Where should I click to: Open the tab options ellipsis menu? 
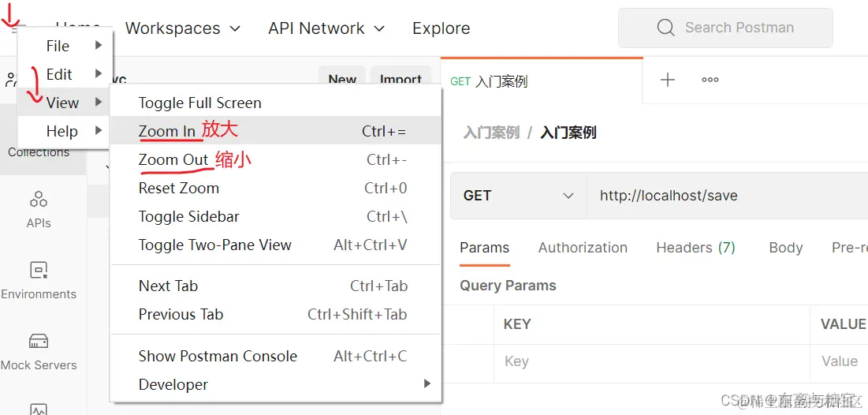710,80
